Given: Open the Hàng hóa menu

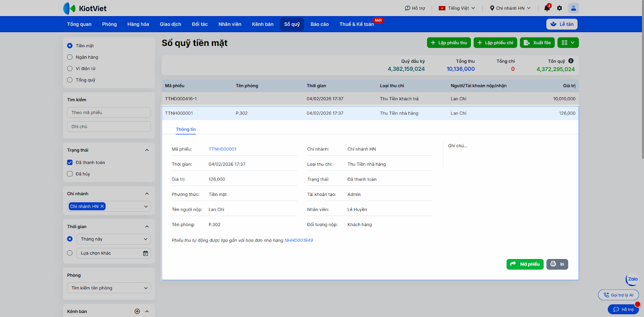Looking at the screenshot, I should [x=138, y=24].
